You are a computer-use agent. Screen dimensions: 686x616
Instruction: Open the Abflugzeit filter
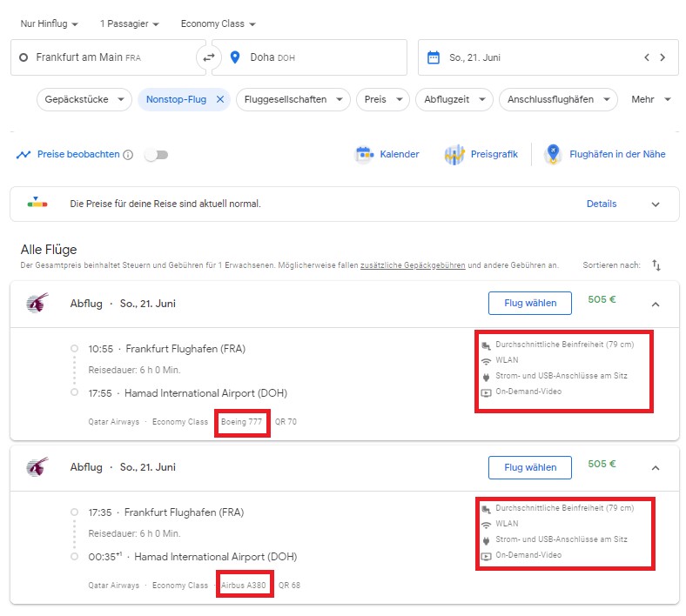(x=454, y=99)
